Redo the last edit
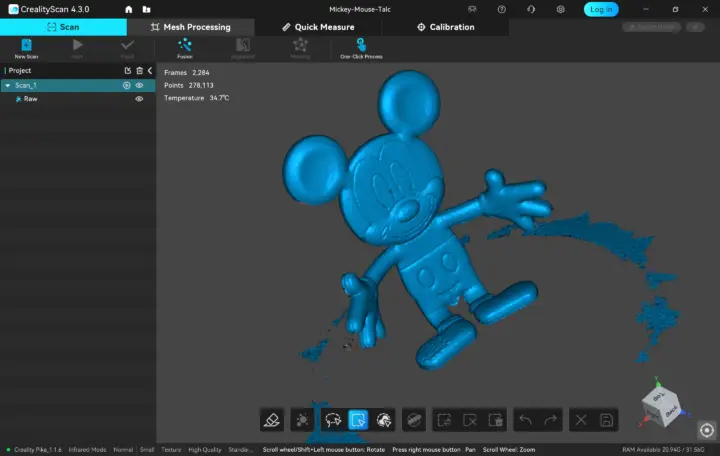 click(551, 420)
